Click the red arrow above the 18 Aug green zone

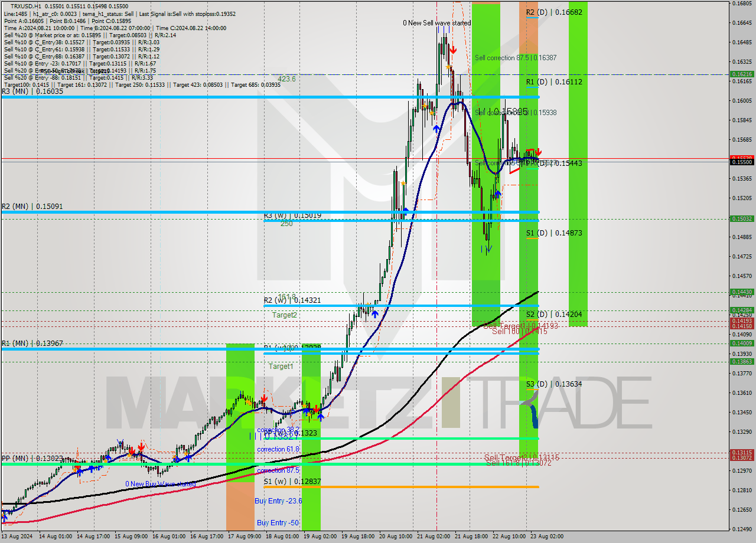(317, 408)
